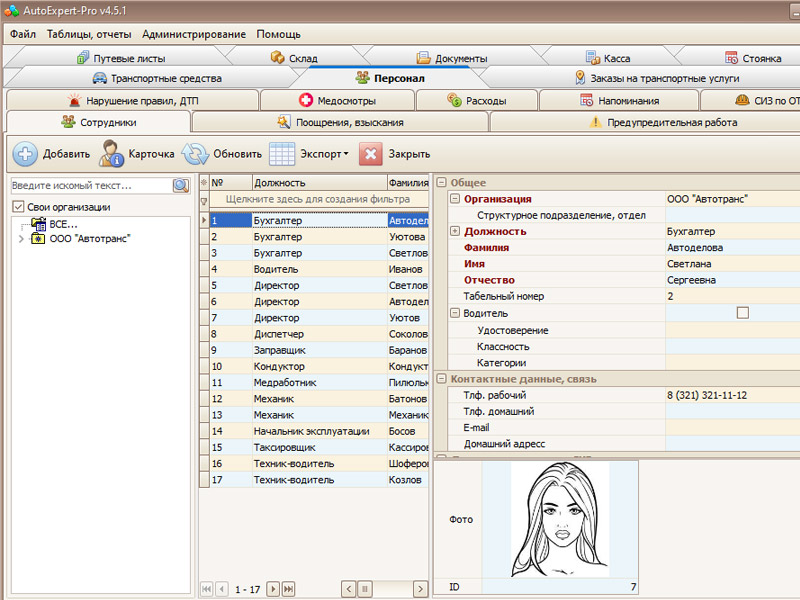The width and height of the screenshot is (800, 600).
Task: Switch to the Путевые листы tab
Action: click(121, 58)
